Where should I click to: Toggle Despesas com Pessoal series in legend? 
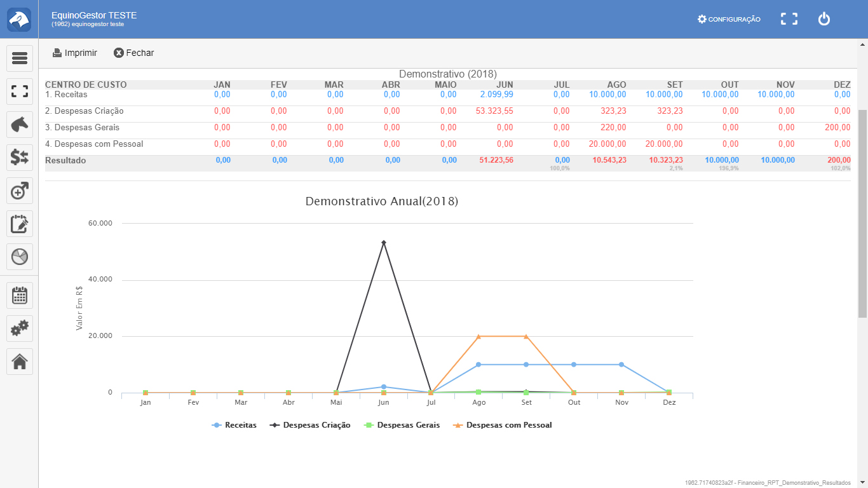[x=502, y=425]
